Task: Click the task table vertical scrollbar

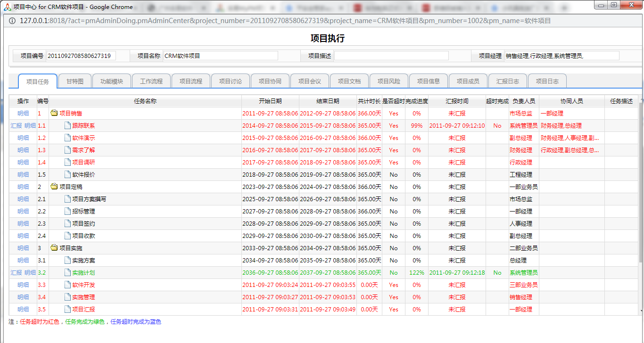Action: [640, 188]
